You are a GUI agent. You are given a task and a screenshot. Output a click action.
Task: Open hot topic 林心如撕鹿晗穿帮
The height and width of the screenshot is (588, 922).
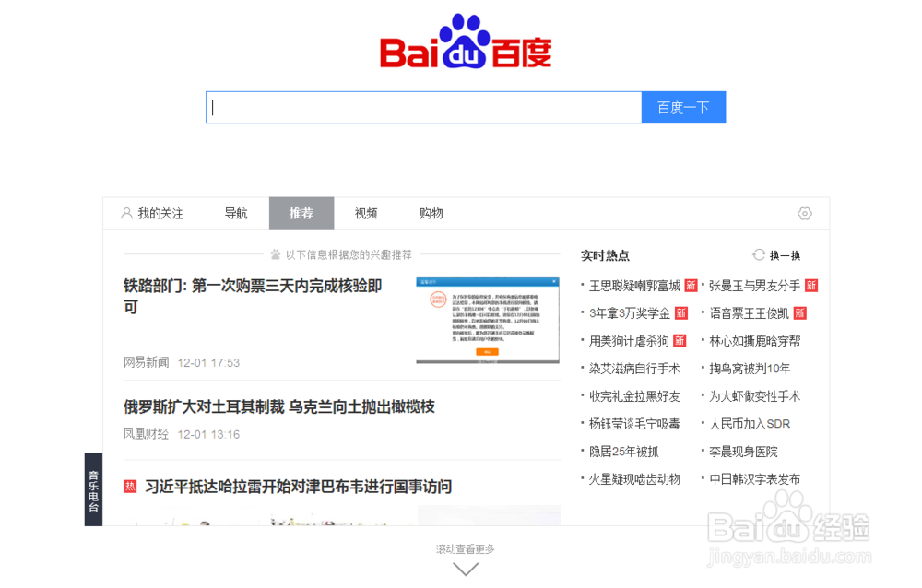click(754, 341)
